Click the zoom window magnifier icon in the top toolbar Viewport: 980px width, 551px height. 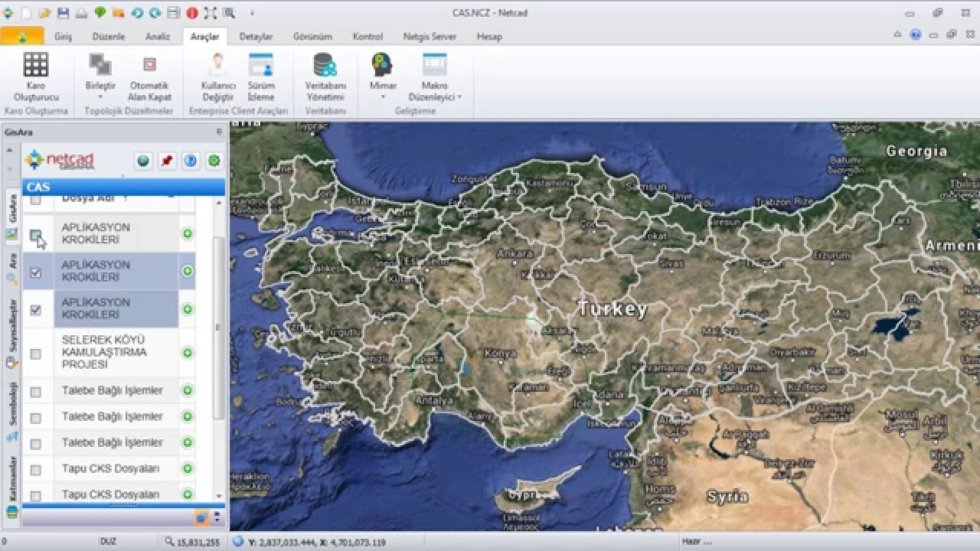[228, 13]
